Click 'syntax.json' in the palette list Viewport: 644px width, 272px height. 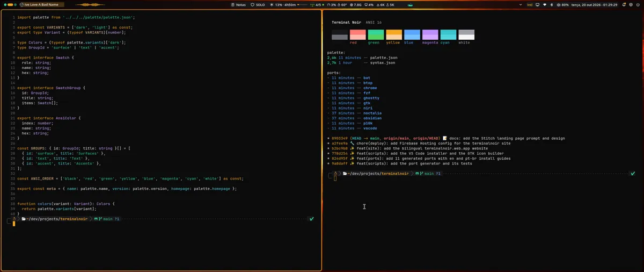[383, 63]
